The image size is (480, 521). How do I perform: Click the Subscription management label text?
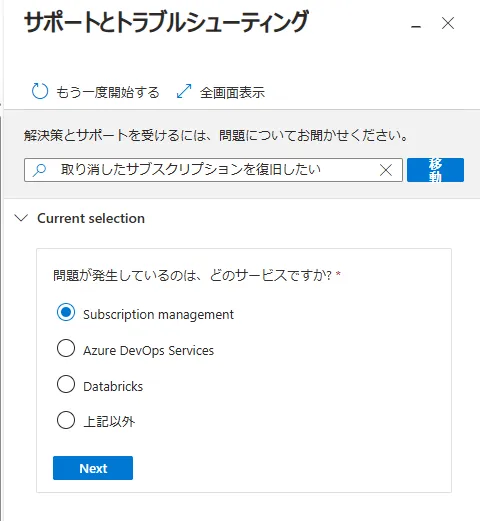pyautogui.click(x=158, y=314)
